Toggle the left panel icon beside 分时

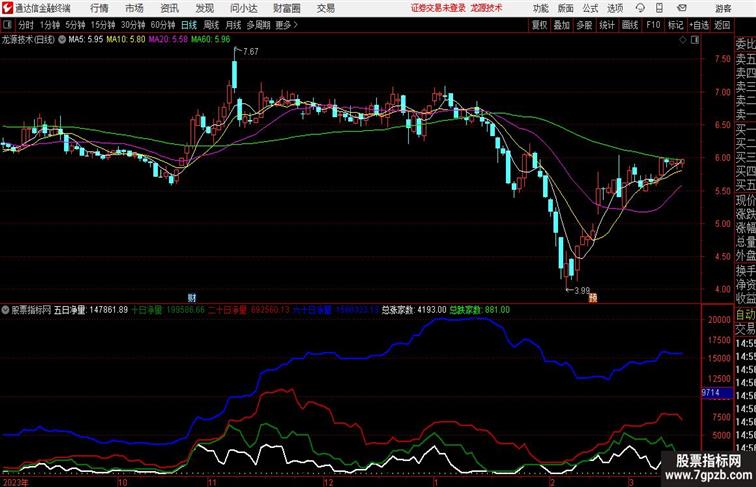tap(7, 25)
